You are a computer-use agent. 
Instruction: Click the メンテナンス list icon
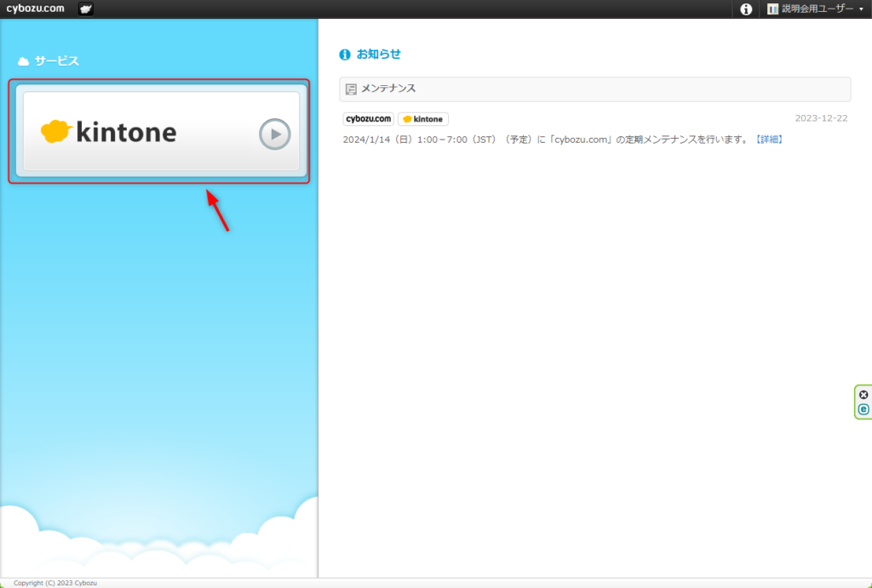(351, 89)
